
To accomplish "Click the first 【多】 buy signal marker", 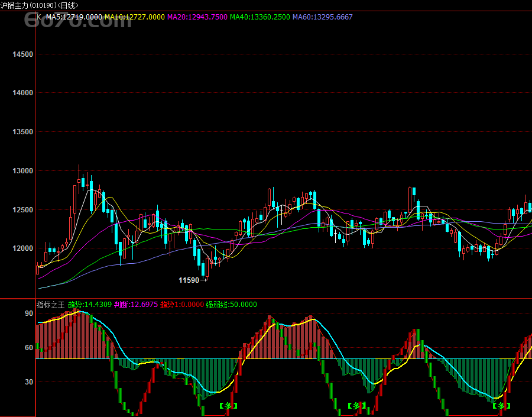I will coord(229,406).
